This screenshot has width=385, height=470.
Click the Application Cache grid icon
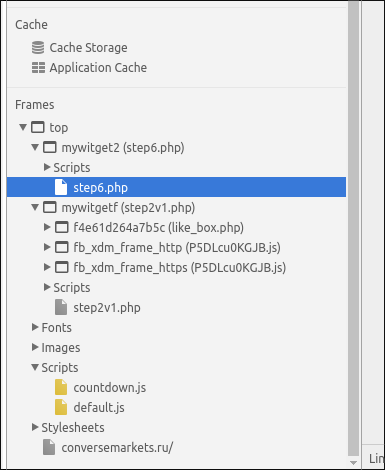point(38,68)
